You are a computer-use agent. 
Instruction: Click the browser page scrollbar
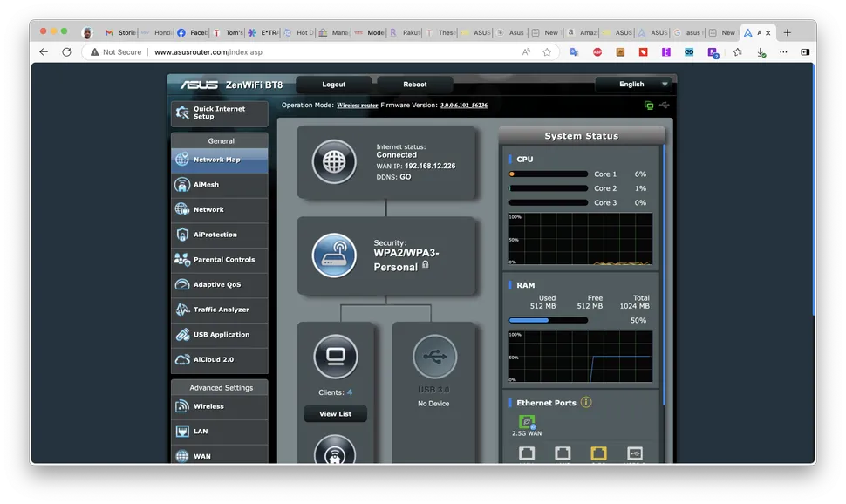[x=813, y=190]
